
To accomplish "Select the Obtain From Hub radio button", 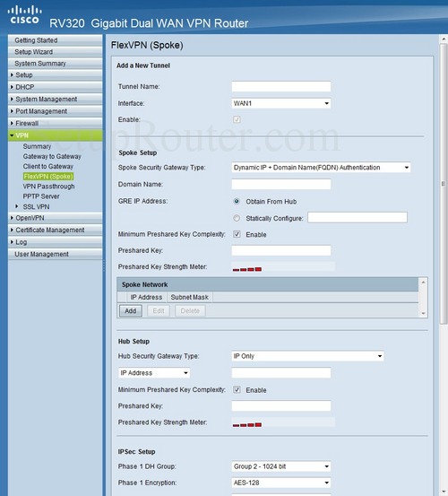I will (237, 202).
